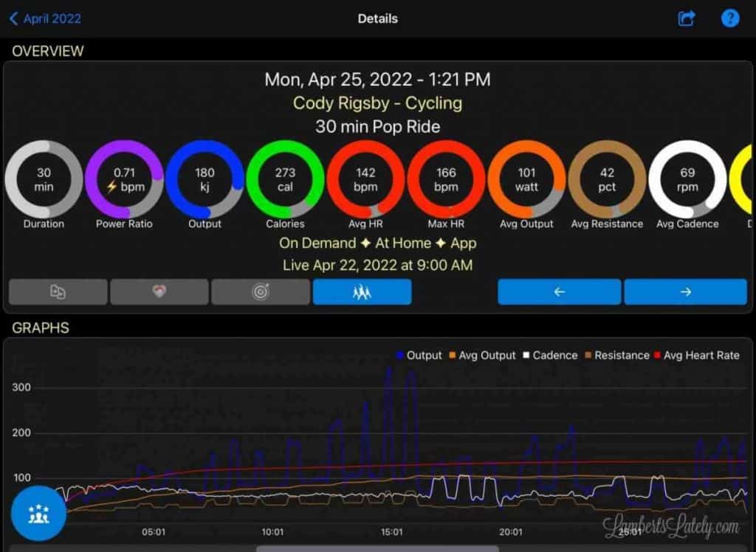Tap the floating blue leaderboard button
756x552 pixels.
coord(38,514)
